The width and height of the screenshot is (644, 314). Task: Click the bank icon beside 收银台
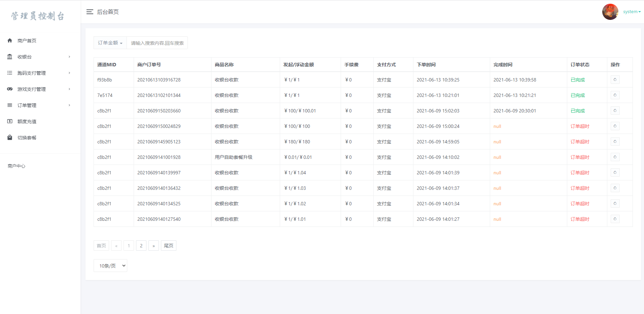(10, 57)
